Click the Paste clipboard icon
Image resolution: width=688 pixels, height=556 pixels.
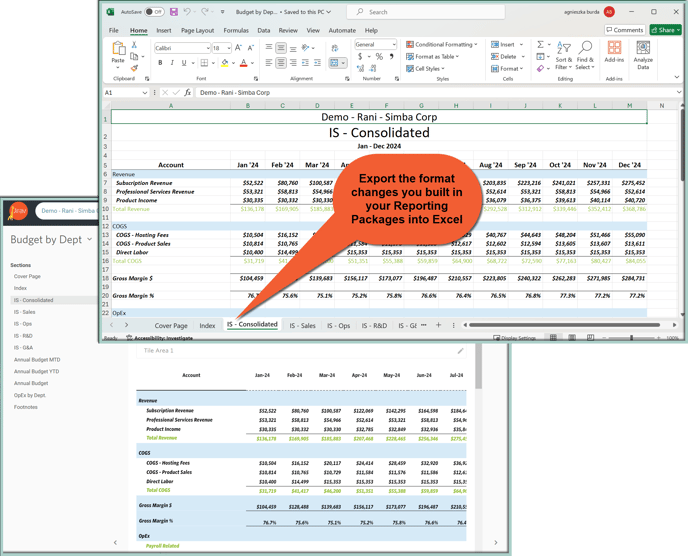118,48
